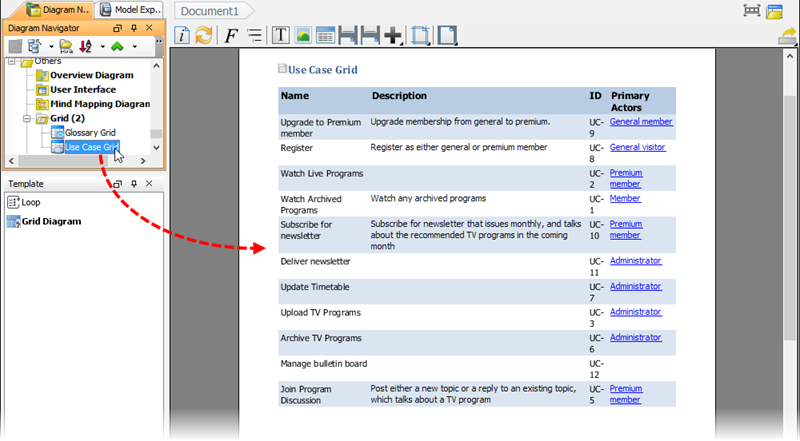This screenshot has width=800, height=441.
Task: Click the tree's vertical scroll down arrow
Action: (157, 148)
